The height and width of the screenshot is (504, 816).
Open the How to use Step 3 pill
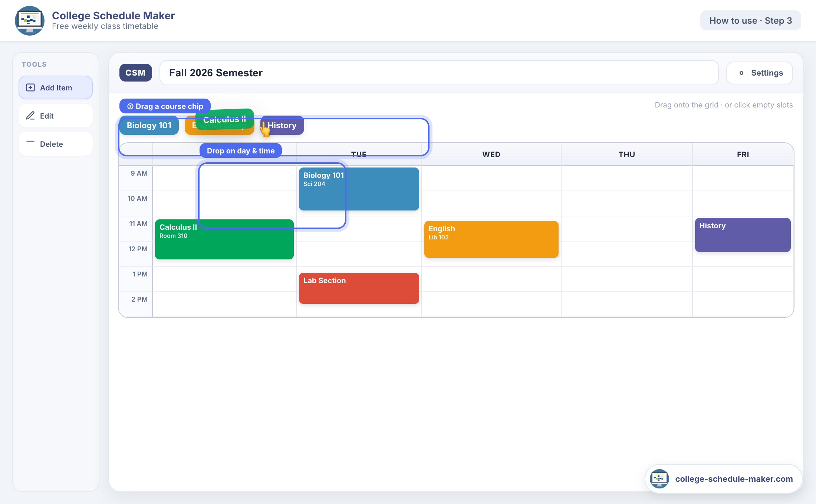tap(750, 20)
